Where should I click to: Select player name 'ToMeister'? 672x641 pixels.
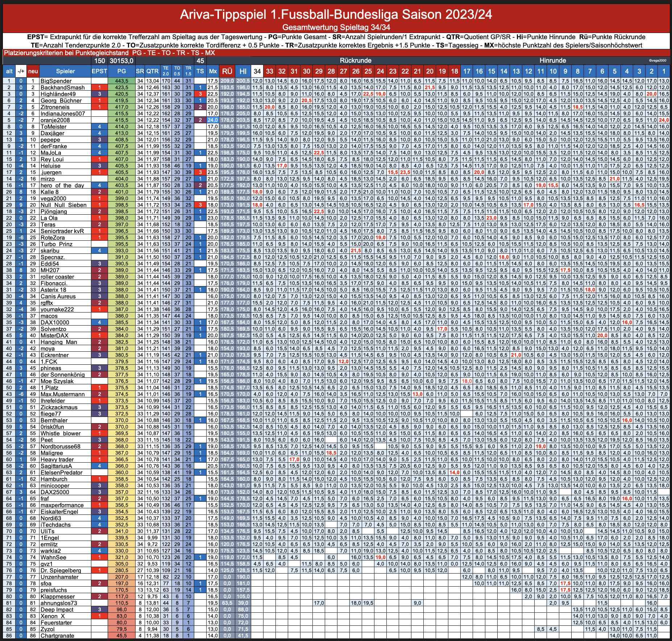[x=53, y=127]
